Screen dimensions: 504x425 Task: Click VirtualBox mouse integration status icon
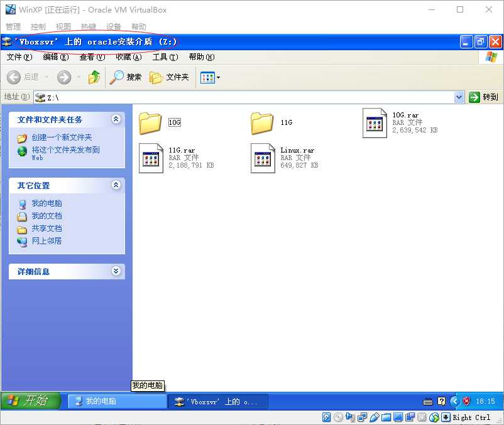(434, 417)
